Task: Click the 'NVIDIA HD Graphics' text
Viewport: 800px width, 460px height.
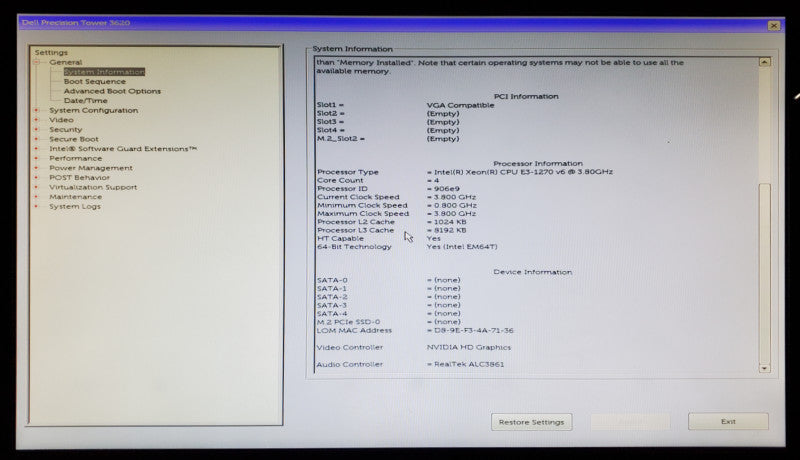Action: tap(469, 347)
